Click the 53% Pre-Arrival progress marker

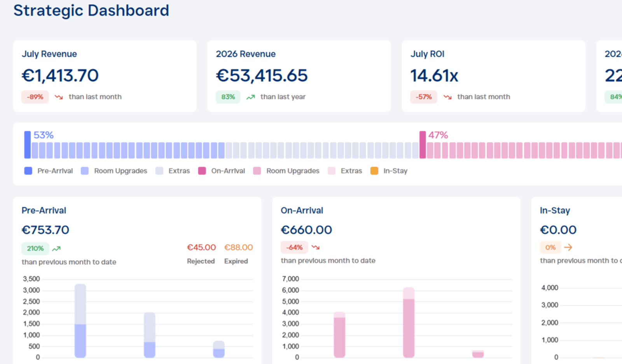click(28, 145)
